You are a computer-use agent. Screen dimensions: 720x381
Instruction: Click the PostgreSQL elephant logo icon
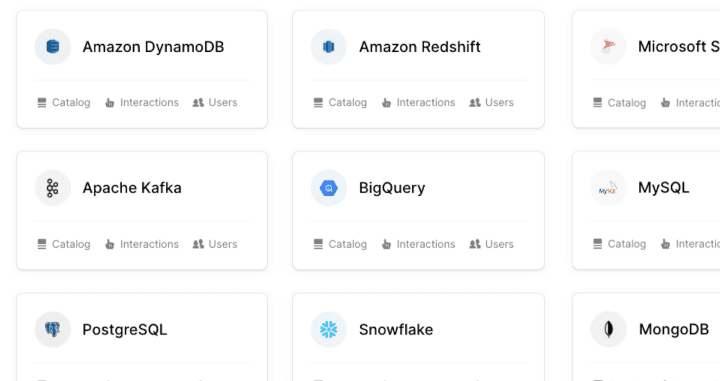coord(53,330)
